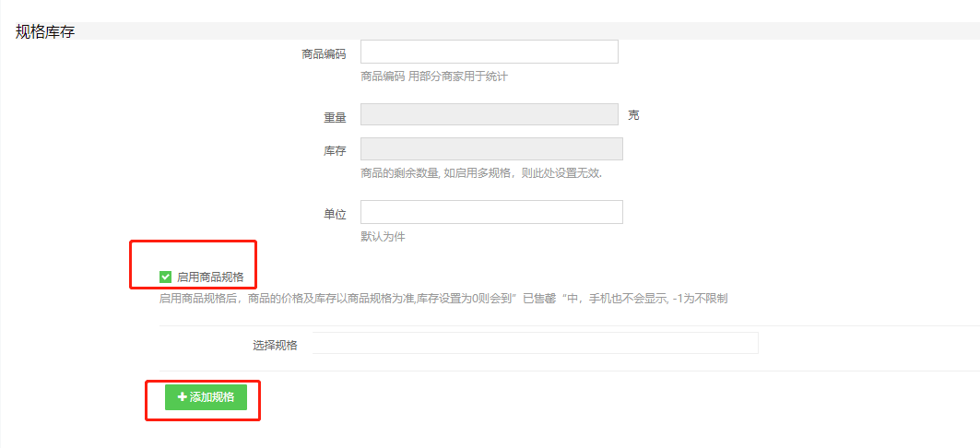Click the 默认为件 hint text
This screenshot has width=980, height=448.
[x=384, y=238]
